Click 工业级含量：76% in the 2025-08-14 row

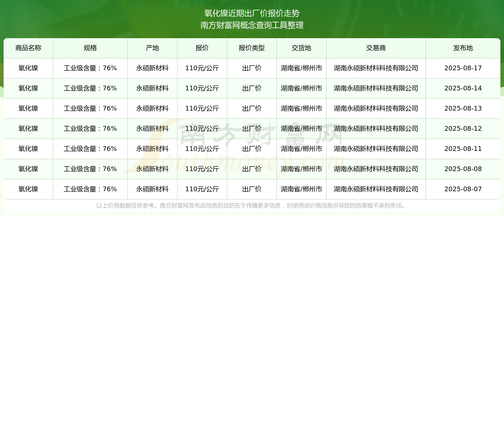(90, 88)
